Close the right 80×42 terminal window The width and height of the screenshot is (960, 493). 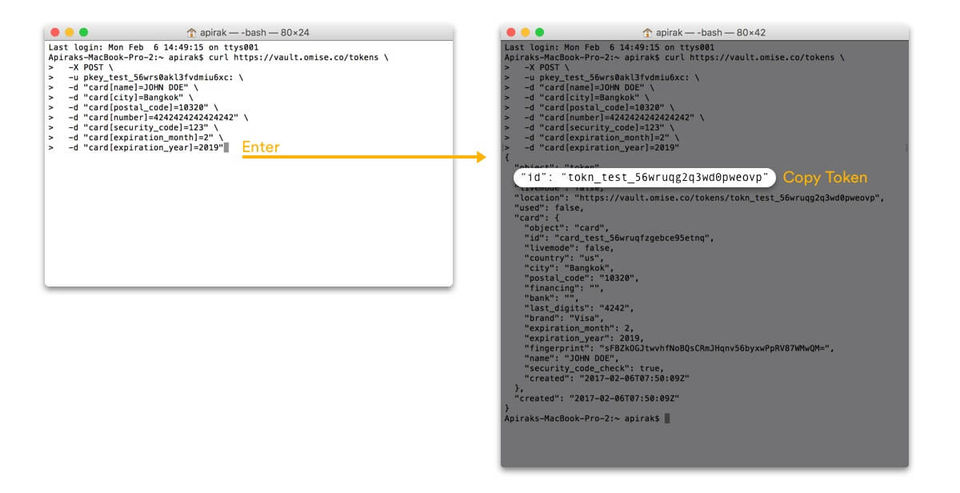click(511, 32)
